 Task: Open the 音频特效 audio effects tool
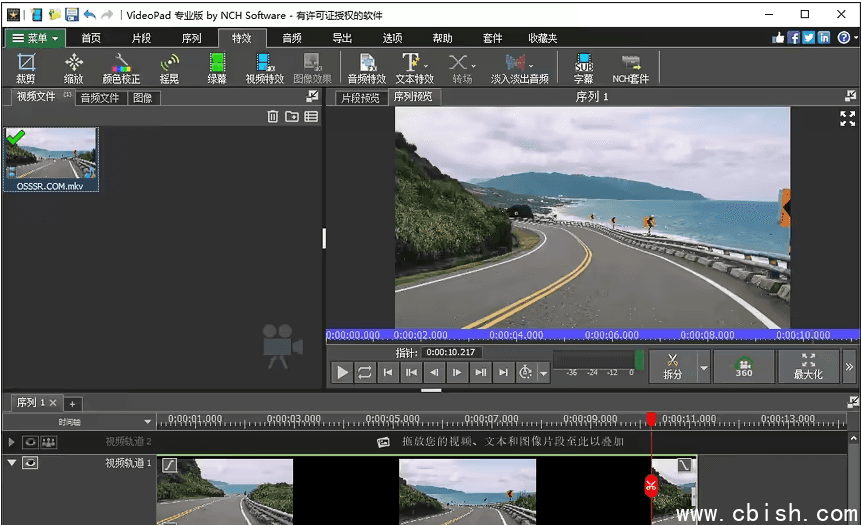(x=367, y=68)
